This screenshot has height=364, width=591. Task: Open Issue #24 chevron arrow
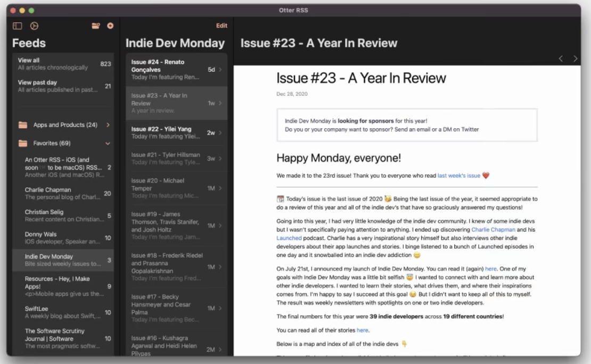point(220,70)
